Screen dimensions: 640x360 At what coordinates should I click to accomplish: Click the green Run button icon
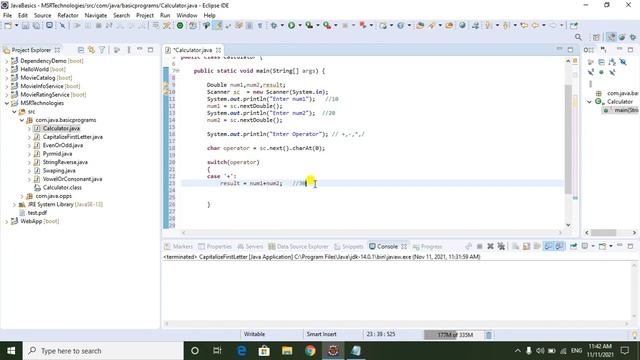click(291, 25)
